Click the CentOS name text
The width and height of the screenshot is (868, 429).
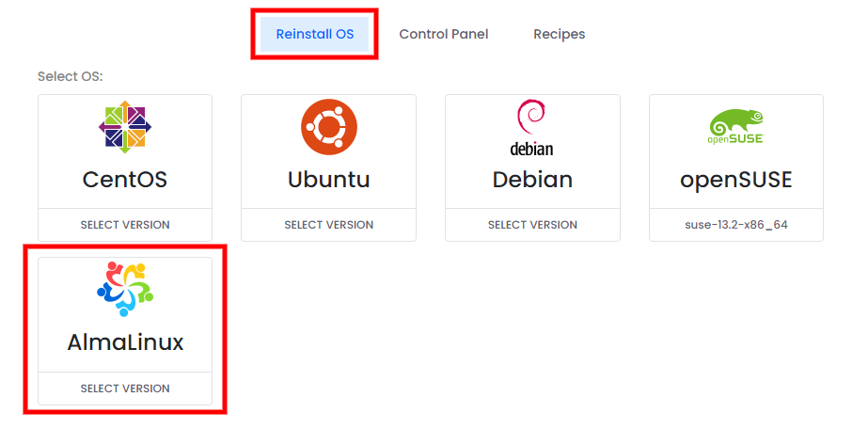(x=125, y=180)
